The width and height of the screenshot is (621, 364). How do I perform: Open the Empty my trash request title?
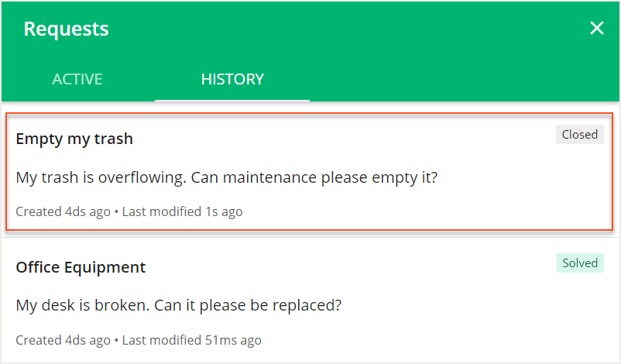(74, 139)
